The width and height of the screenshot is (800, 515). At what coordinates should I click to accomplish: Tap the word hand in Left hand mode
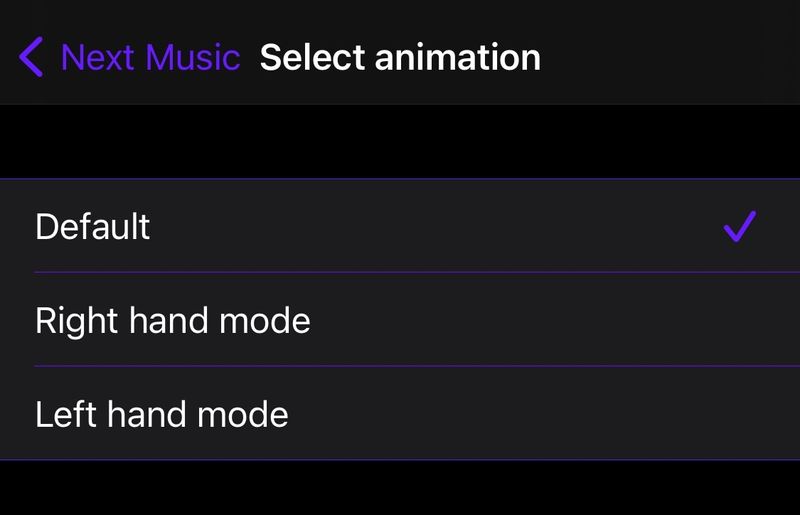click(x=147, y=414)
